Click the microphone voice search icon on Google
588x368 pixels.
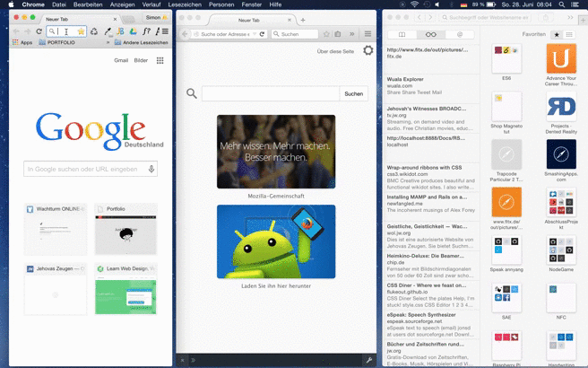point(151,169)
